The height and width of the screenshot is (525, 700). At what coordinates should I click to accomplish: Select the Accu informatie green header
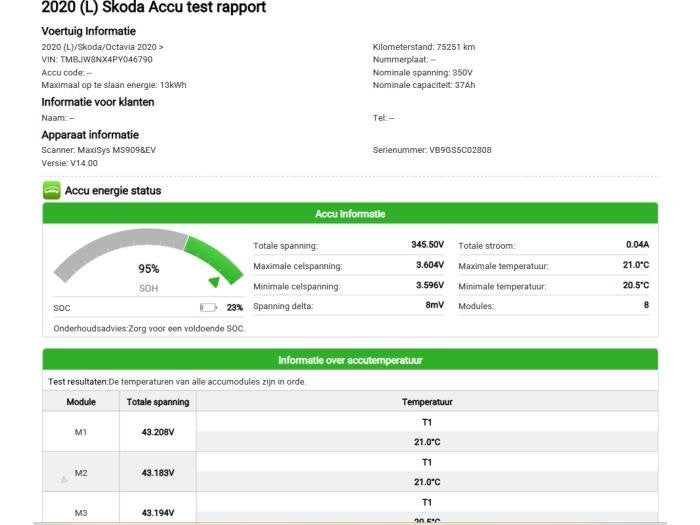(350, 213)
